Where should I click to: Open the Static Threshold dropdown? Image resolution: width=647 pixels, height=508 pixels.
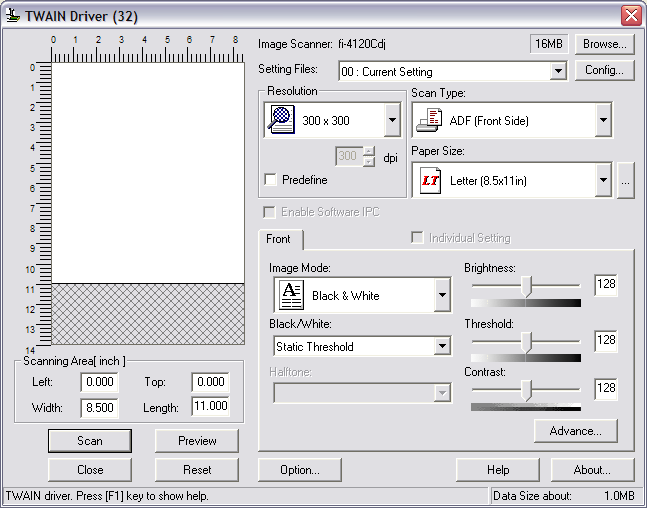[442, 346]
